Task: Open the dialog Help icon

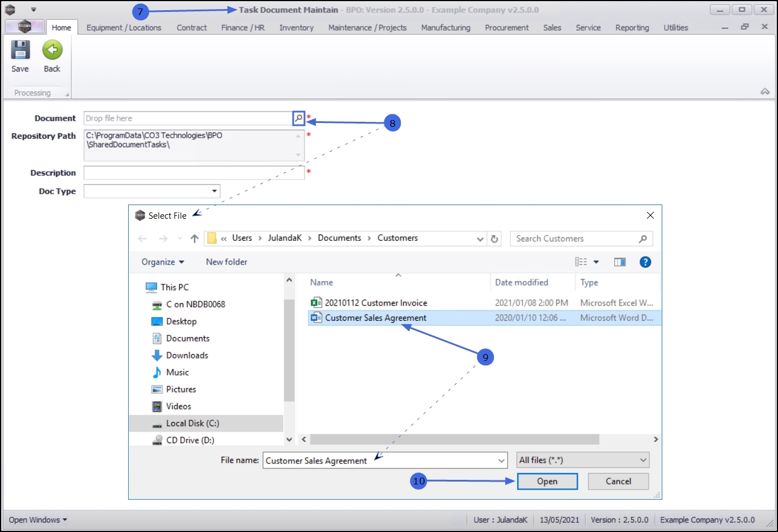Action: tap(645, 262)
